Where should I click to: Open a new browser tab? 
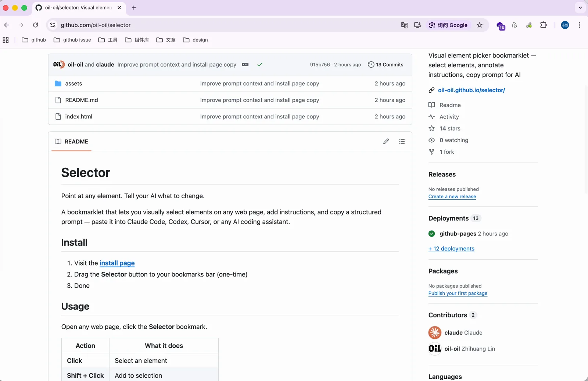tap(134, 7)
